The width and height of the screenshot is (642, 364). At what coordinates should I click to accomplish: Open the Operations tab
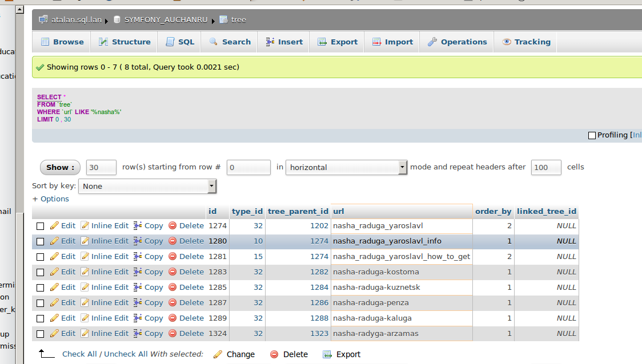tap(457, 42)
